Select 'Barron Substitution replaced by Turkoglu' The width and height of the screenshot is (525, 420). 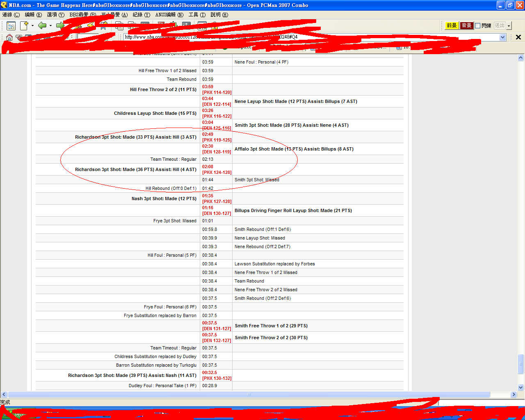tap(156, 365)
